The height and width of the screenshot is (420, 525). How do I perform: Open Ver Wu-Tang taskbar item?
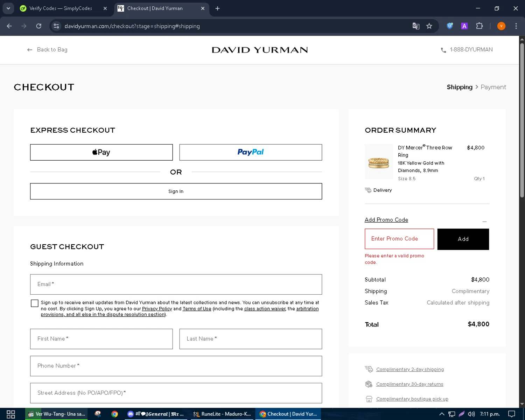[x=56, y=414]
